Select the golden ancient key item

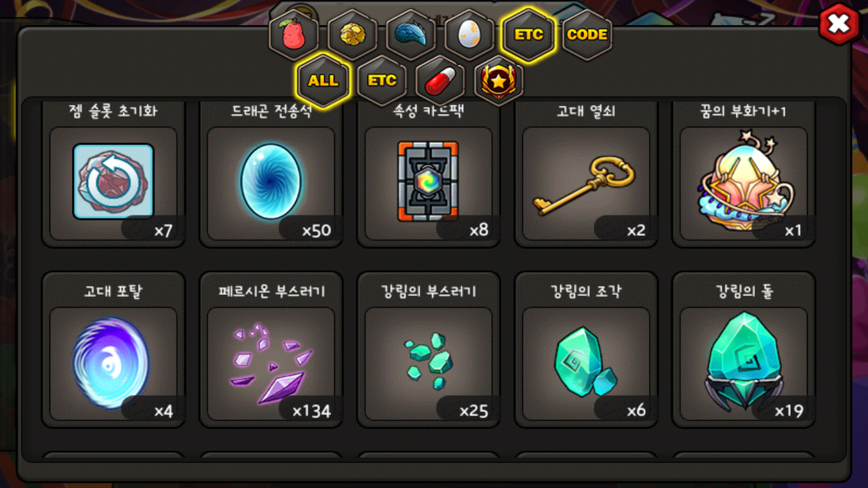[x=586, y=174]
